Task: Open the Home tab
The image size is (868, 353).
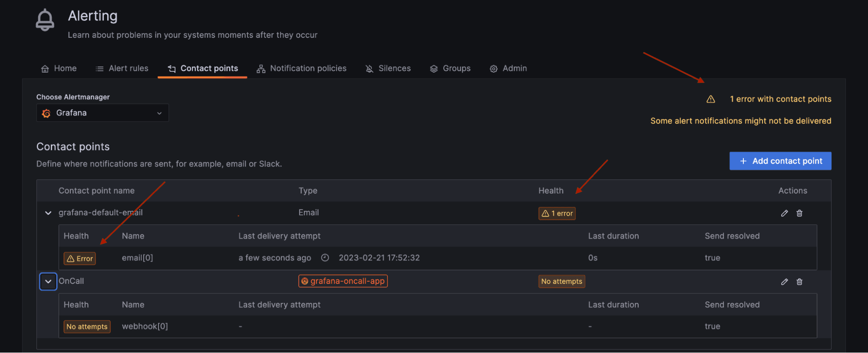Action: 59,68
